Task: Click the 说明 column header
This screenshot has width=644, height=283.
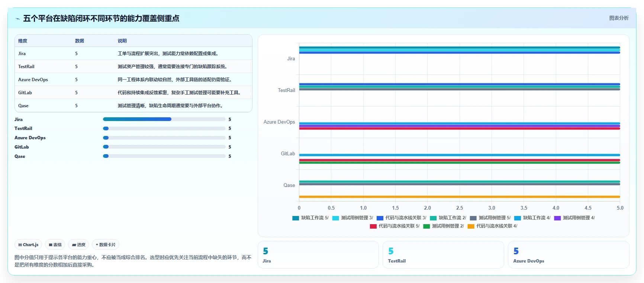Action: [122, 41]
